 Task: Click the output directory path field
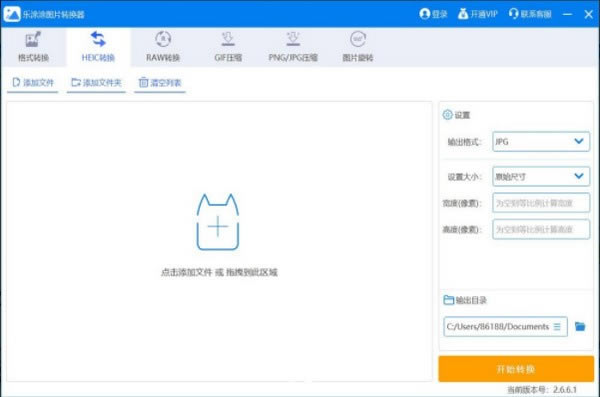(505, 327)
